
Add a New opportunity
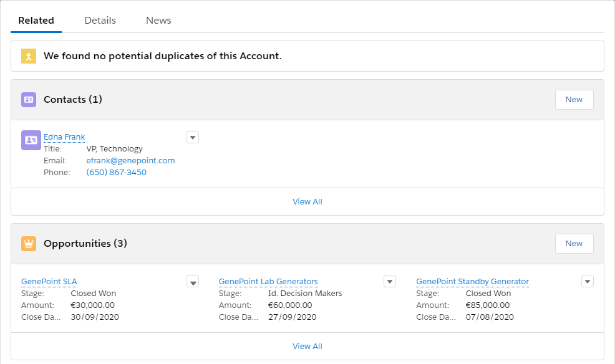574,244
